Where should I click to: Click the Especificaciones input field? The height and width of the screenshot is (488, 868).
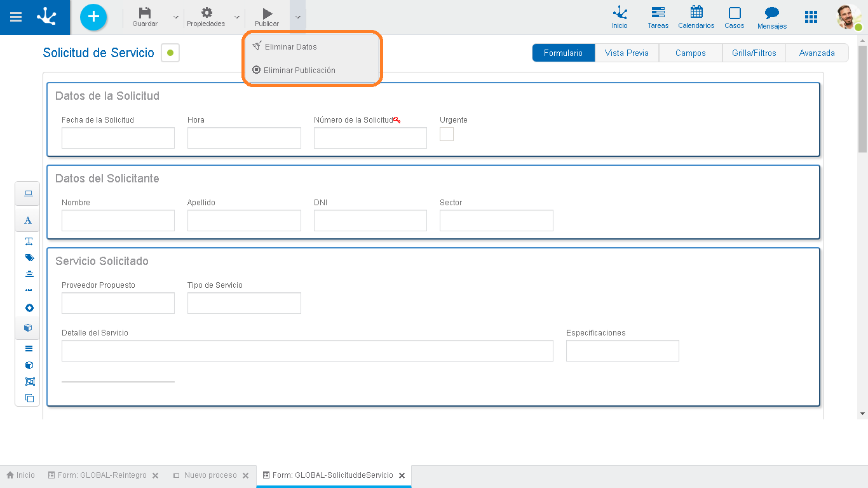(x=623, y=351)
